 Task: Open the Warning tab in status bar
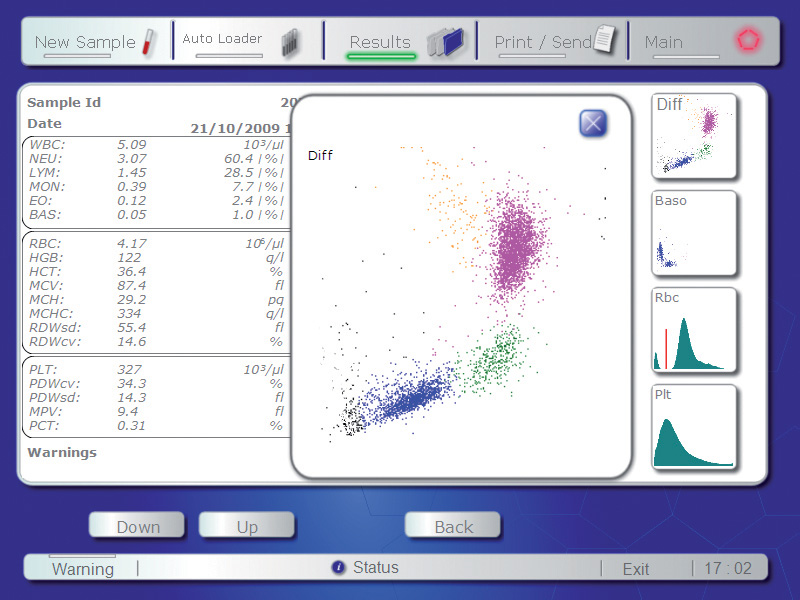(83, 569)
